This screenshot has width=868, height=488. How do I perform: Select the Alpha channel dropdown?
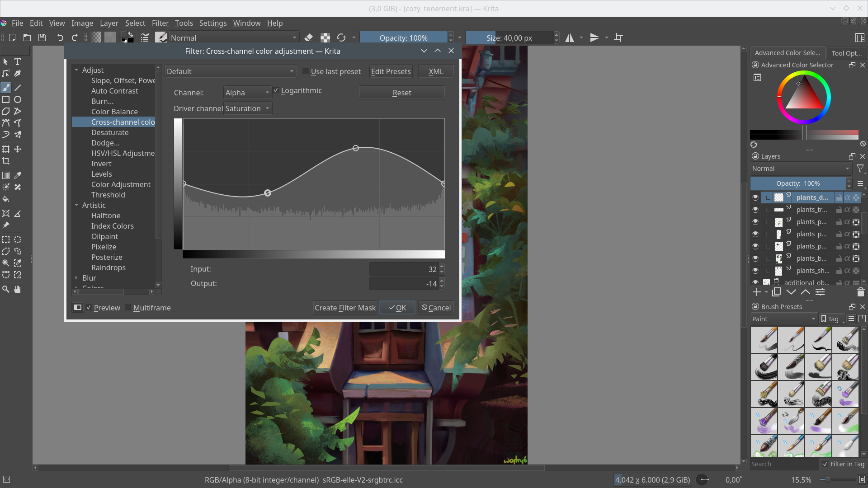(246, 92)
